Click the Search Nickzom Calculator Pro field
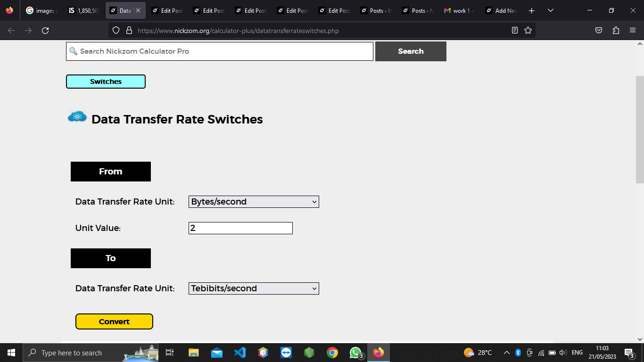This screenshot has width=644, height=362. [x=220, y=51]
